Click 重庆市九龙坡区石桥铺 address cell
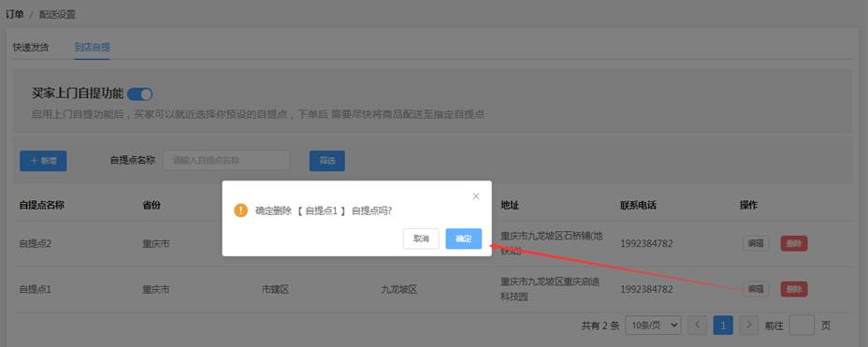This screenshot has height=347, width=868. [x=551, y=243]
